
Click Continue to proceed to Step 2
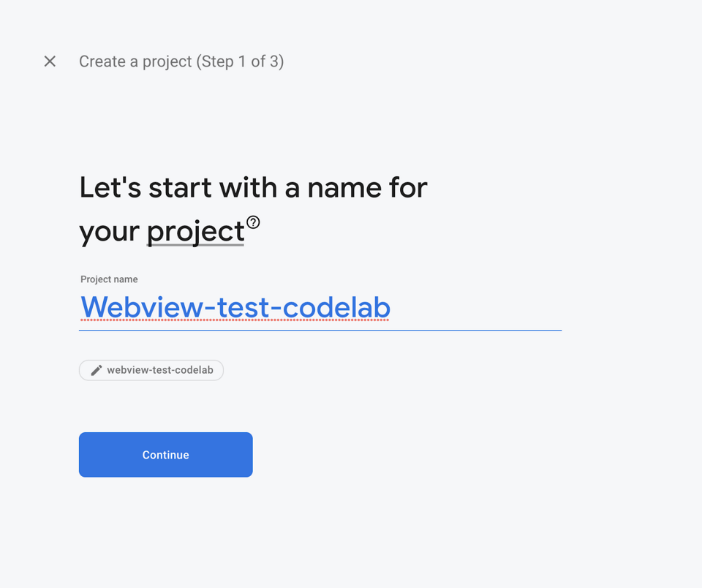165,454
